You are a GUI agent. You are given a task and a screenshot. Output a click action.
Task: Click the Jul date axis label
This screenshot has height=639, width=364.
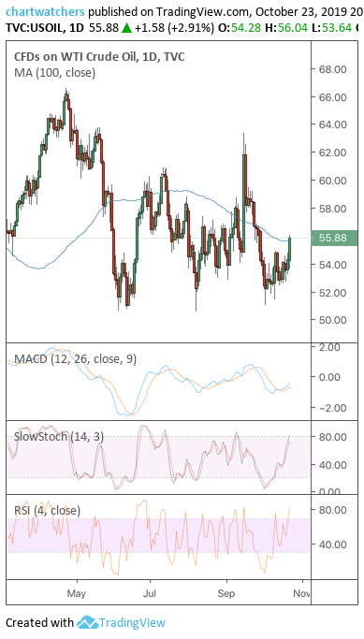coord(150,594)
